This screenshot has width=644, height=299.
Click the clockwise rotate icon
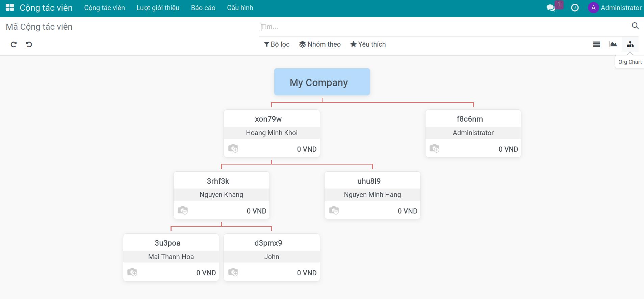(14, 44)
